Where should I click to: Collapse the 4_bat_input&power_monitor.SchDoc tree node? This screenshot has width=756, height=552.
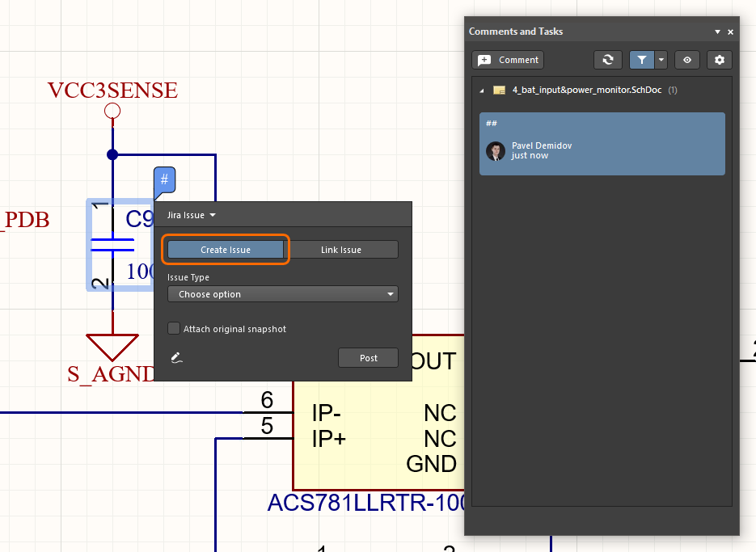coord(483,91)
